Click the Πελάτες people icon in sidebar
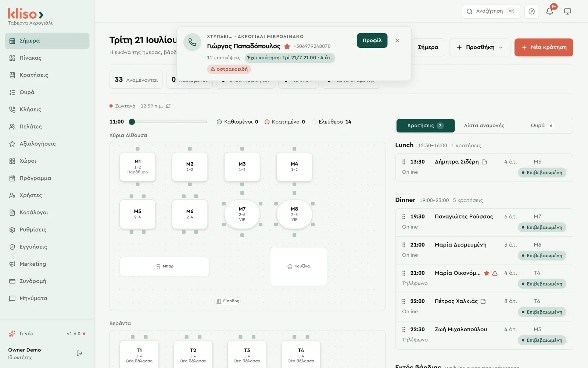The height and width of the screenshot is (368, 588). 12,127
